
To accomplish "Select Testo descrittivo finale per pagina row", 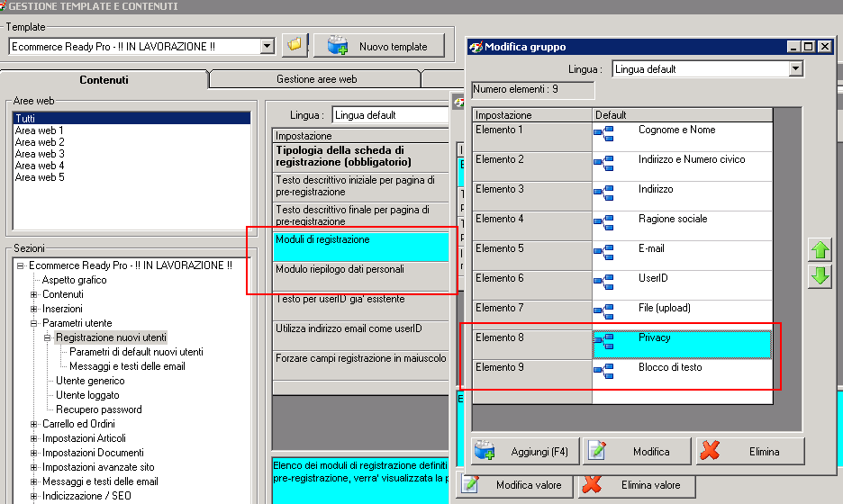I will point(361,215).
